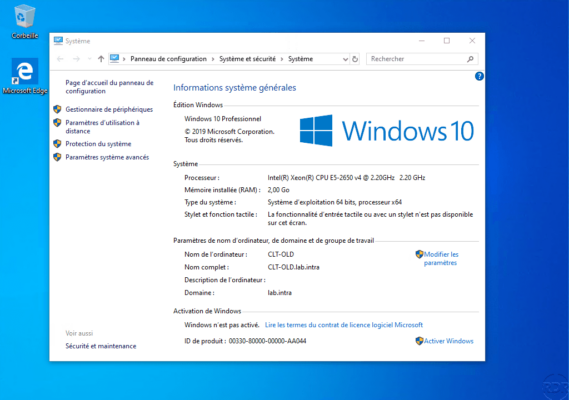
Task: Click Modifier les paramètres link
Action: (x=441, y=258)
